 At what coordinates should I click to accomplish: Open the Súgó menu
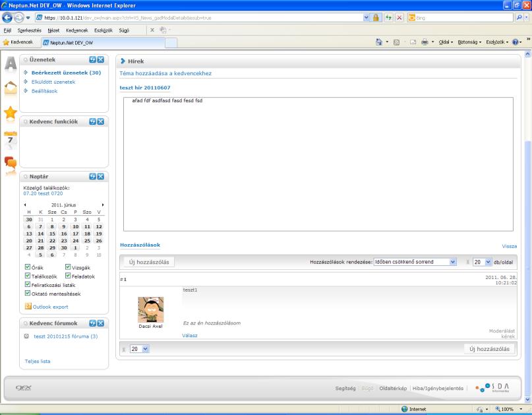click(x=124, y=30)
